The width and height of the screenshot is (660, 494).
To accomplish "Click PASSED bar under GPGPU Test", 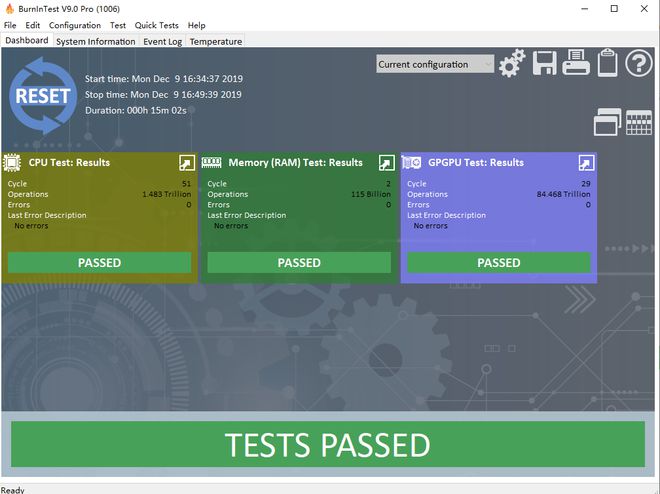I will click(x=499, y=263).
